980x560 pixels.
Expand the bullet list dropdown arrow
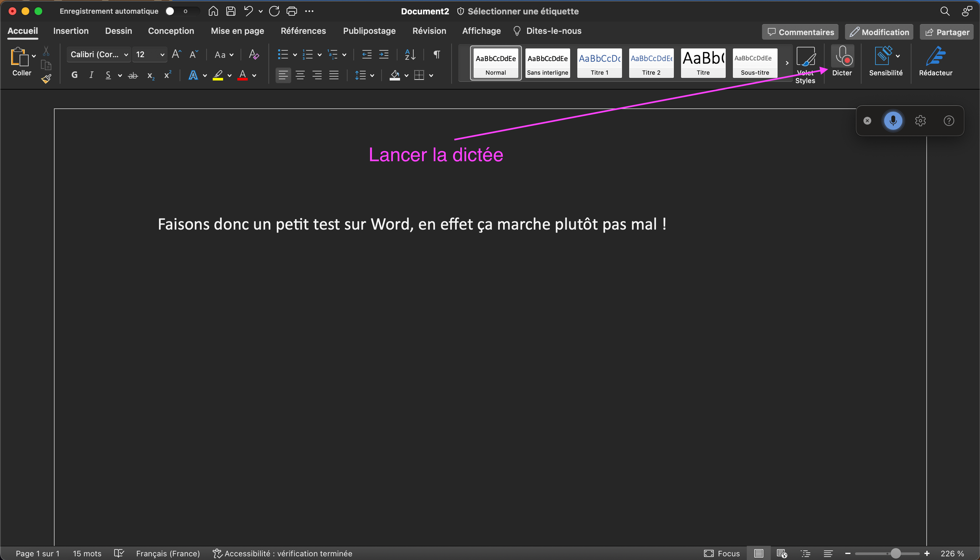295,55
